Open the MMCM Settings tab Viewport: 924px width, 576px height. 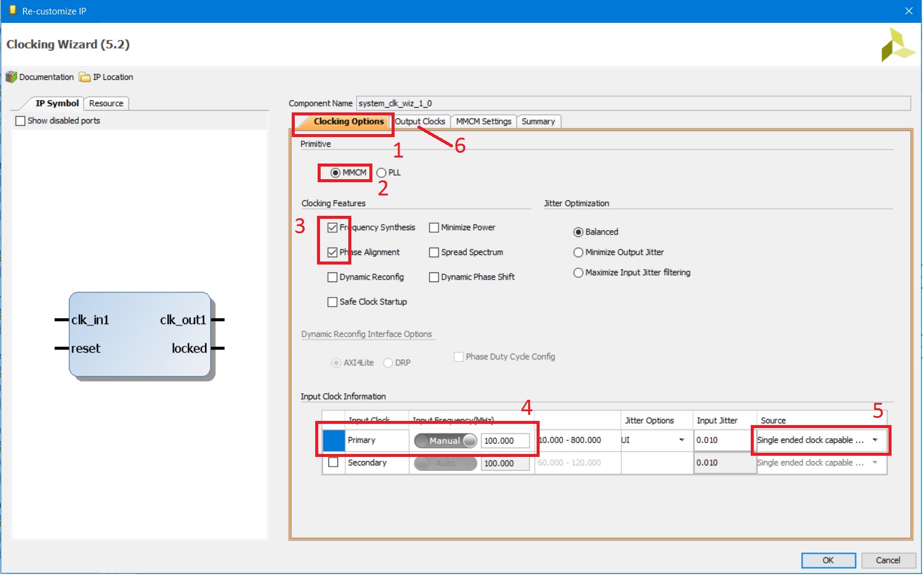[x=483, y=121]
